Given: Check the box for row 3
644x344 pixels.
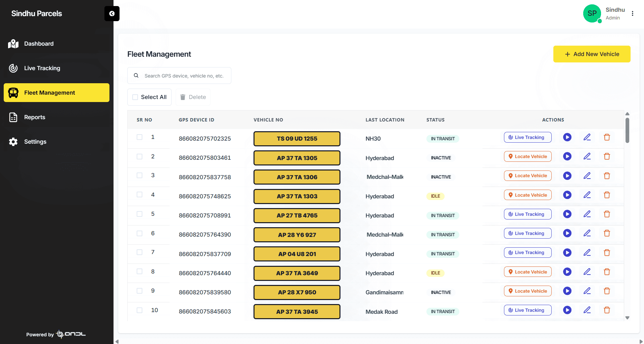Looking at the screenshot, I should coord(140,176).
